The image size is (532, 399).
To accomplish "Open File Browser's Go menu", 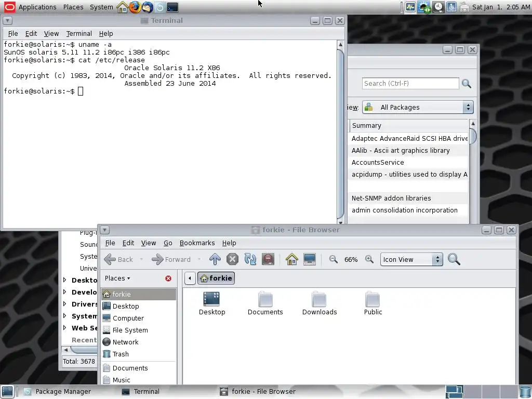I will point(168,243).
